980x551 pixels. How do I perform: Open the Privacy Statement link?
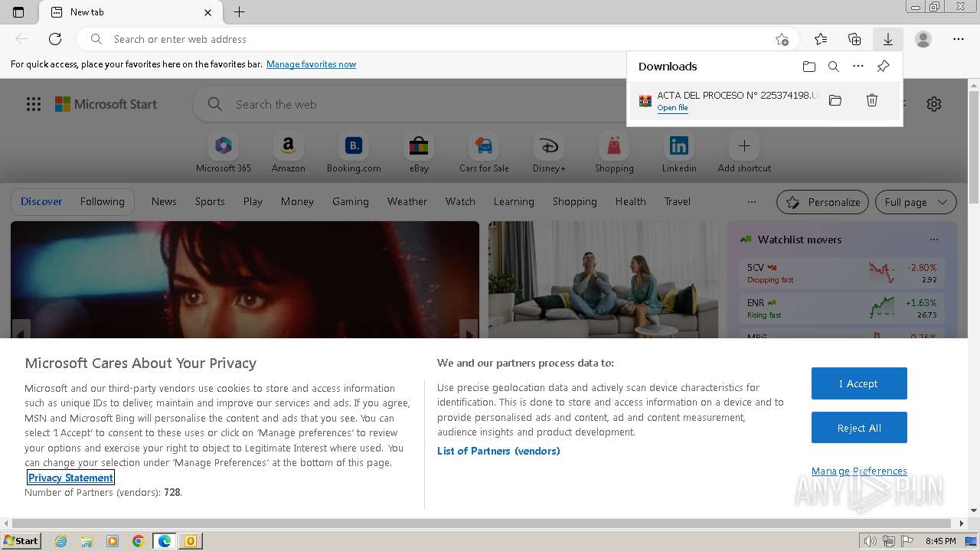click(x=70, y=478)
